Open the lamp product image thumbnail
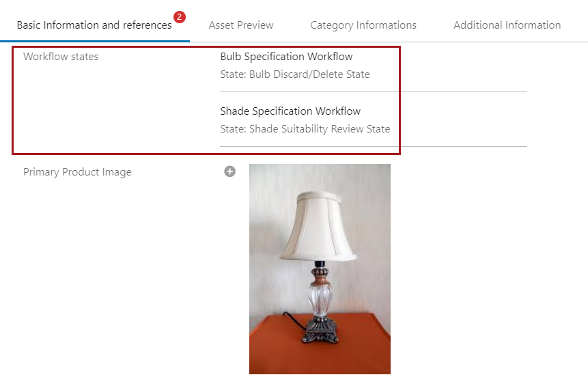Viewport: 588px width, 377px height. pos(320,269)
